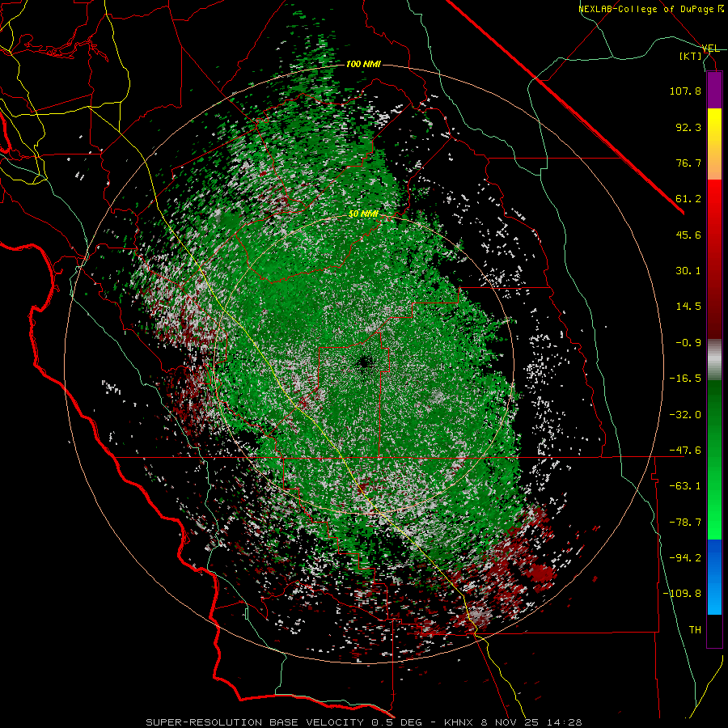Click the -16.5 legend value
The image size is (728, 728).
click(685, 379)
